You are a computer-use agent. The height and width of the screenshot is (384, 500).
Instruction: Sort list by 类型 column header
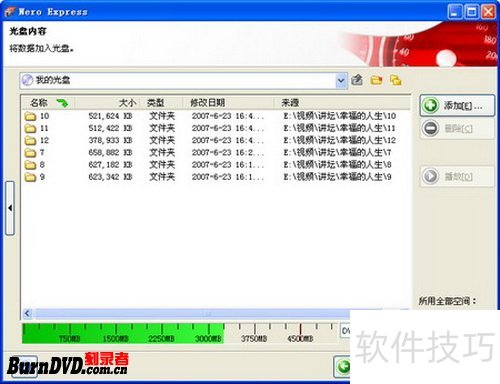click(161, 103)
